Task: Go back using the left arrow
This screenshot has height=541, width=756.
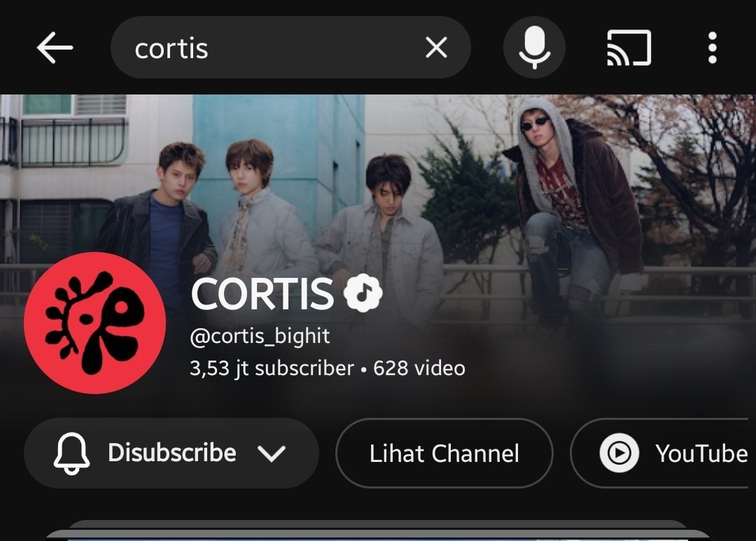Action: click(55, 48)
